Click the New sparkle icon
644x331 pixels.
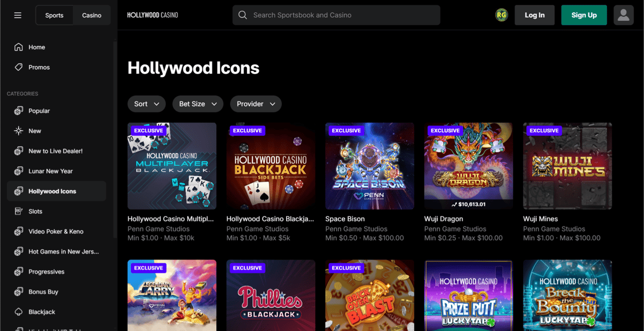tap(19, 131)
